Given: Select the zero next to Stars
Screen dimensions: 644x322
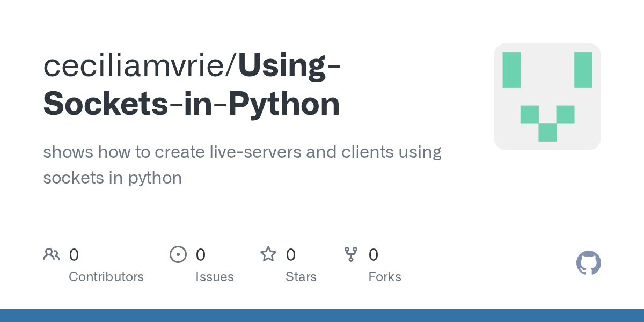Looking at the screenshot, I should (290, 254).
